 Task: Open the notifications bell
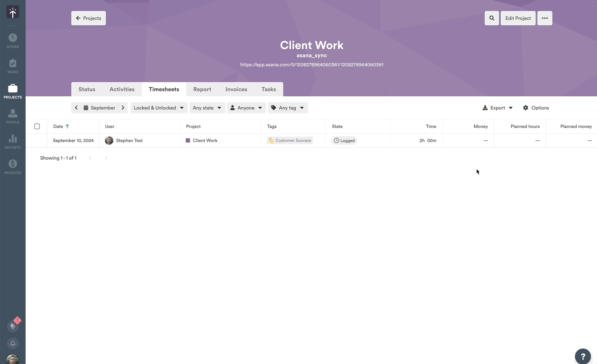[x=13, y=343]
